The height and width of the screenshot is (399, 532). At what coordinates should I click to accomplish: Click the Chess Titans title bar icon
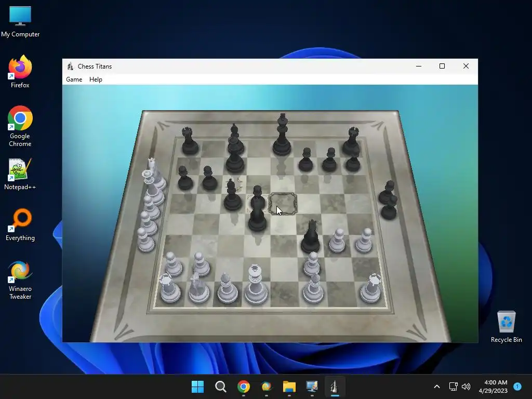click(x=70, y=66)
